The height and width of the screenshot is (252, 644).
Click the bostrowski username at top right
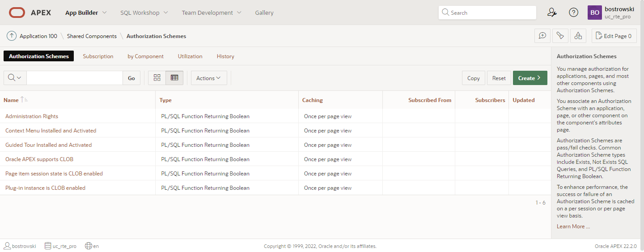pos(619,9)
